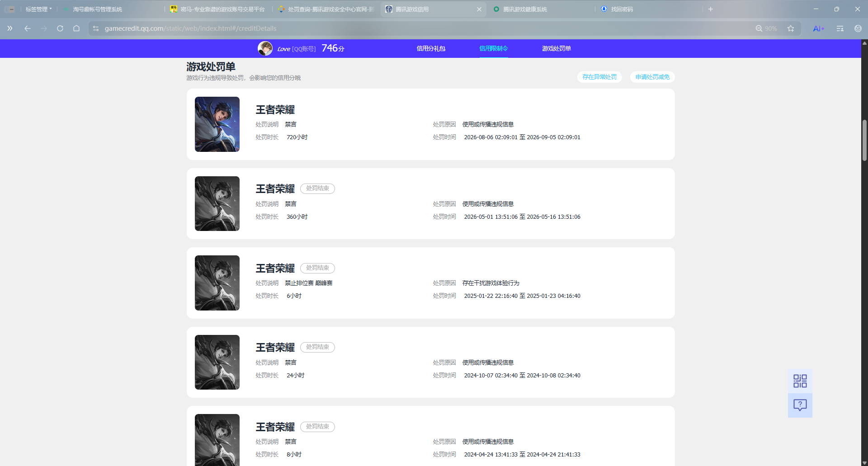Restore down the browser window
The height and width of the screenshot is (466, 868).
(x=837, y=9)
